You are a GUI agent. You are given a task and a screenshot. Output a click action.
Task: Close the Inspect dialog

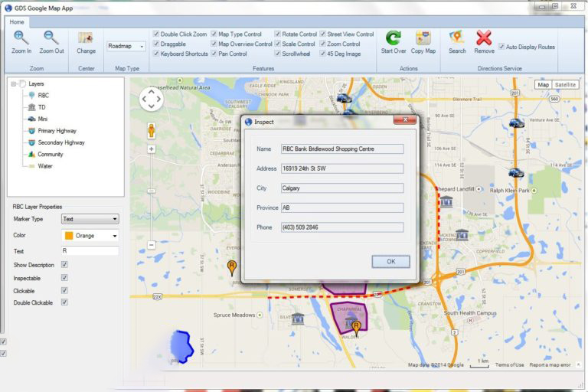405,119
